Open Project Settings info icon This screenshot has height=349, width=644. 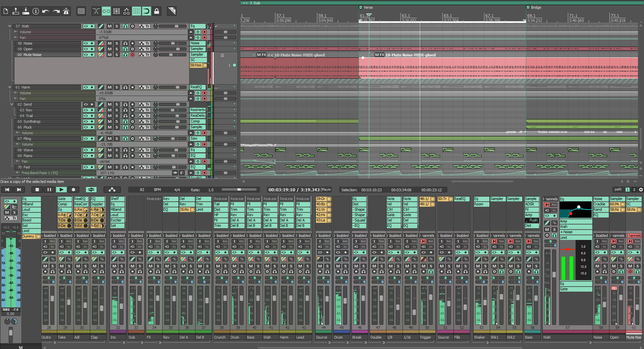(x=36, y=11)
